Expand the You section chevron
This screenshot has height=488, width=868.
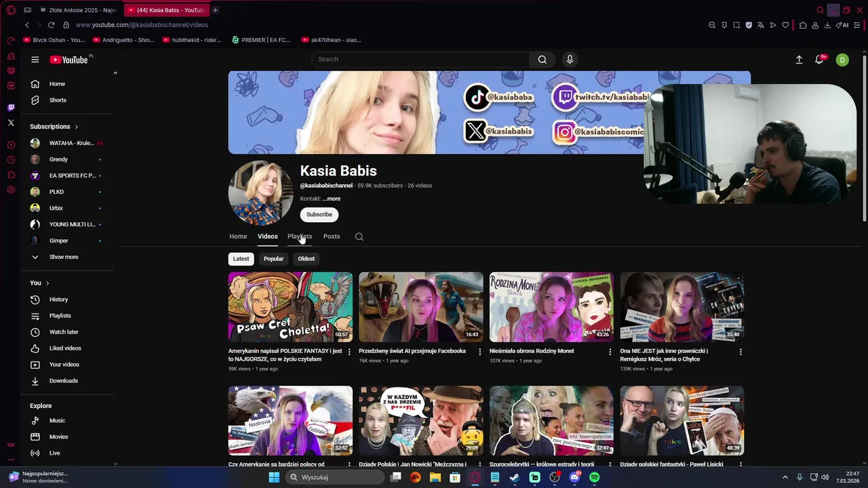[47, 283]
